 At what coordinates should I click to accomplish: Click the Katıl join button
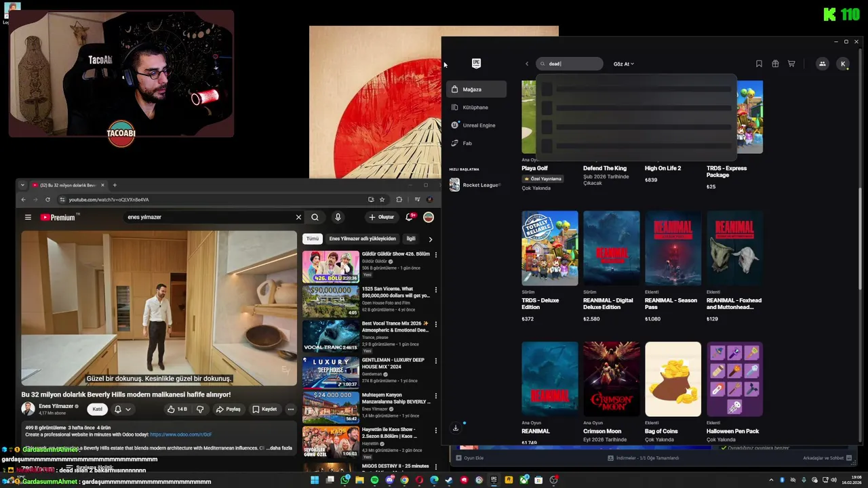[x=98, y=409]
